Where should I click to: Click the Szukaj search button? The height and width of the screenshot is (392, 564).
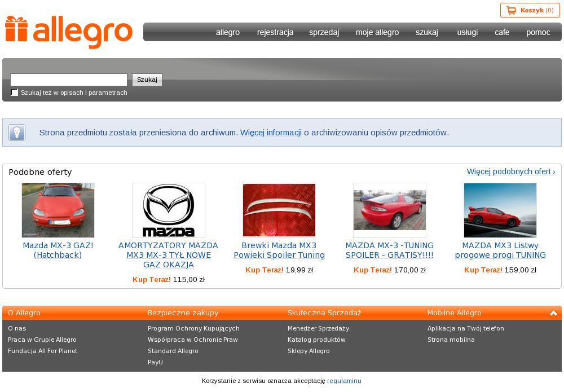147,80
